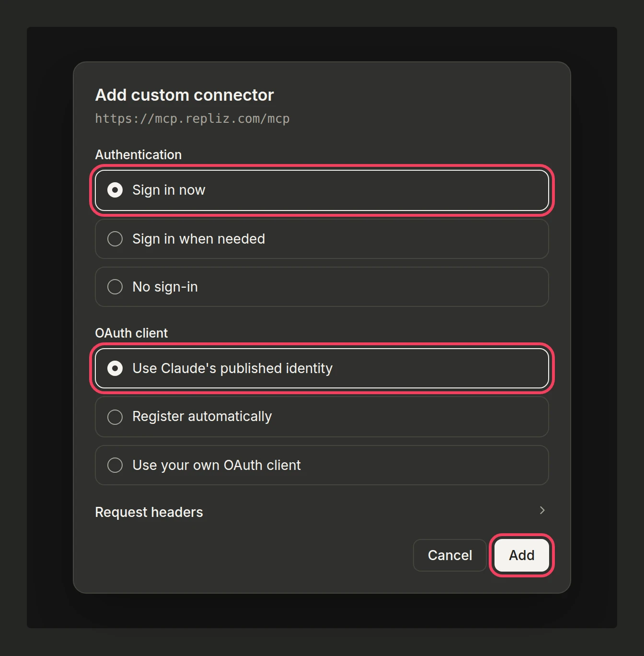Click the 'Authentication' section heading
The width and height of the screenshot is (644, 656).
(x=138, y=154)
